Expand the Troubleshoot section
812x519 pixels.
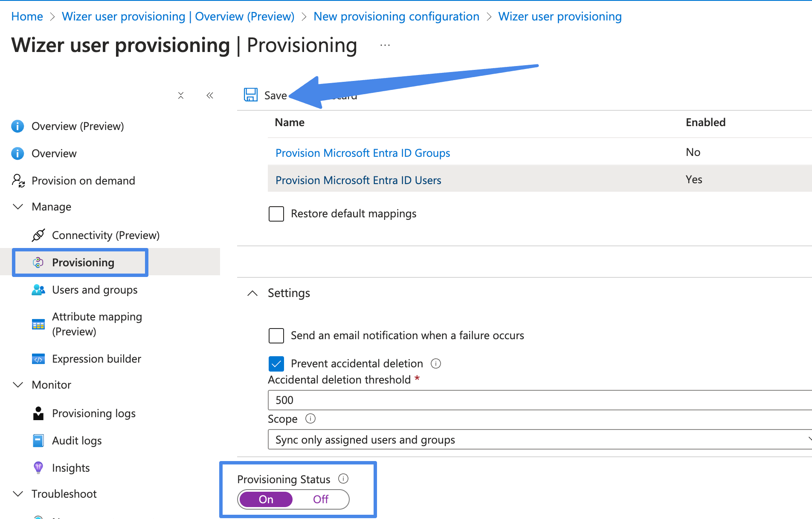point(18,493)
